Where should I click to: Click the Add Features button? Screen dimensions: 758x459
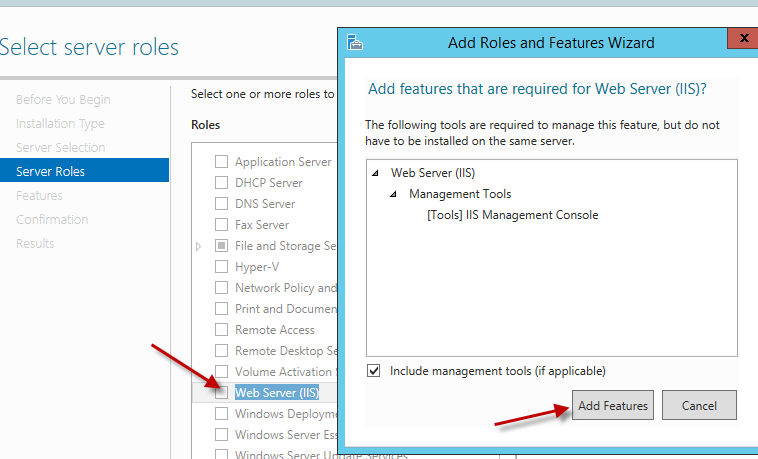pos(612,405)
